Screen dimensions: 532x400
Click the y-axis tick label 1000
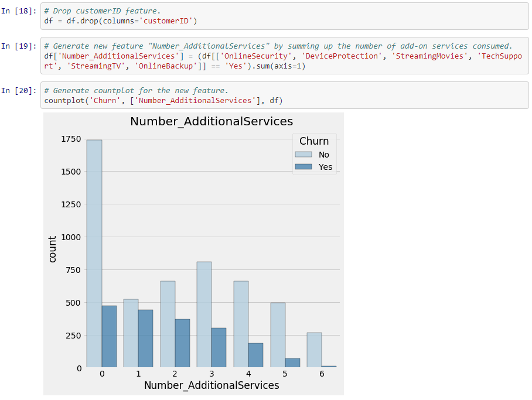[x=71, y=237]
